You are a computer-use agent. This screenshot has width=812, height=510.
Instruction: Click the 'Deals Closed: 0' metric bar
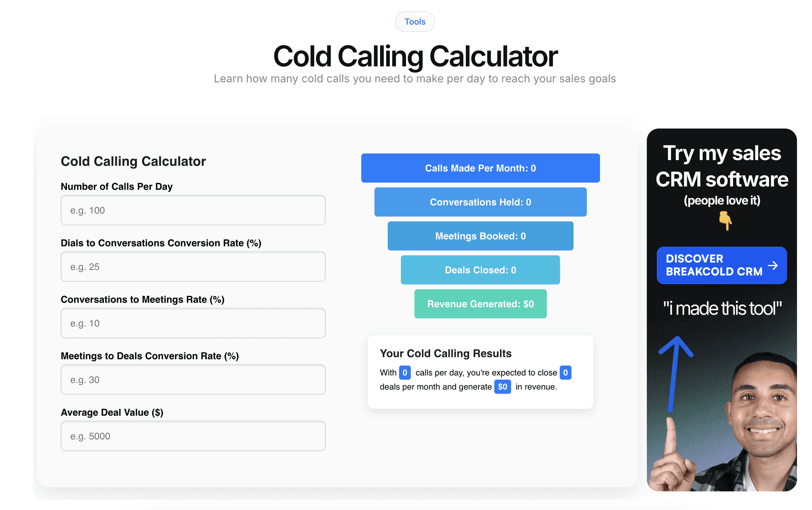pyautogui.click(x=480, y=270)
